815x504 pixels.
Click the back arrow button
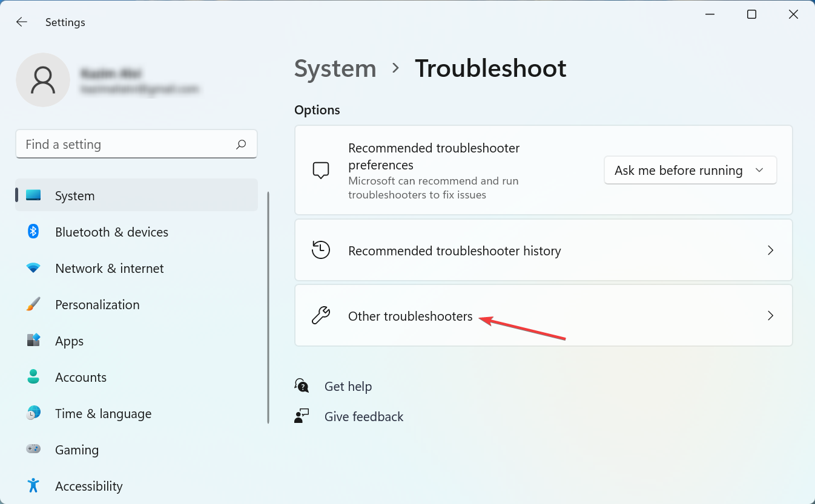[x=21, y=22]
